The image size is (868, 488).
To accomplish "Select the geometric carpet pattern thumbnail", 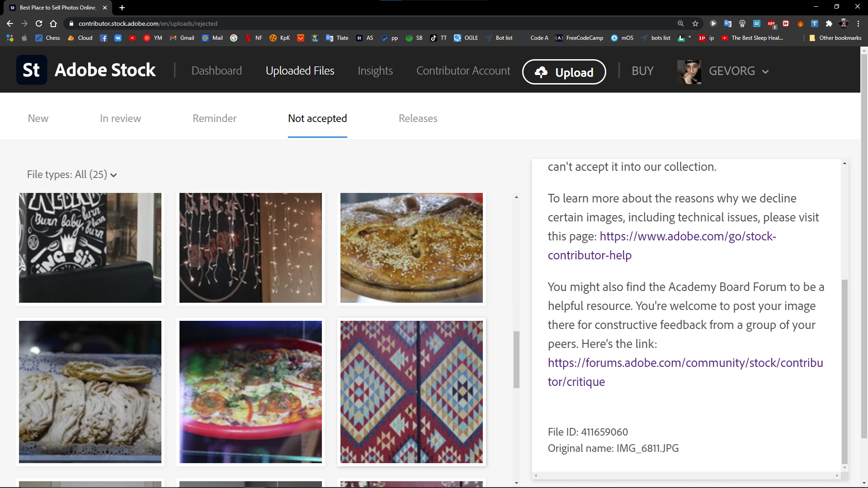I will [x=411, y=392].
